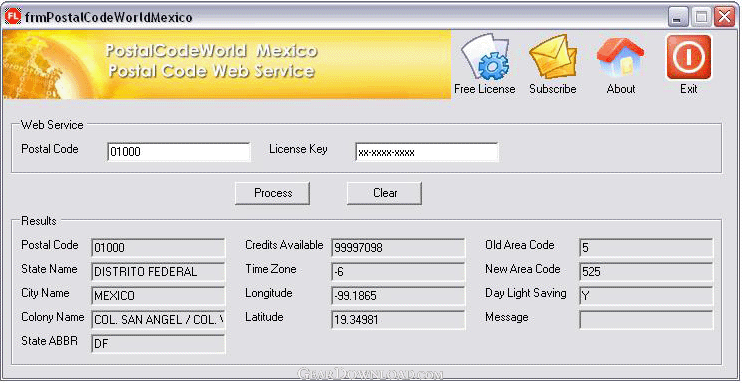
Task: Click the 'Results' group caption
Action: pyautogui.click(x=39, y=221)
